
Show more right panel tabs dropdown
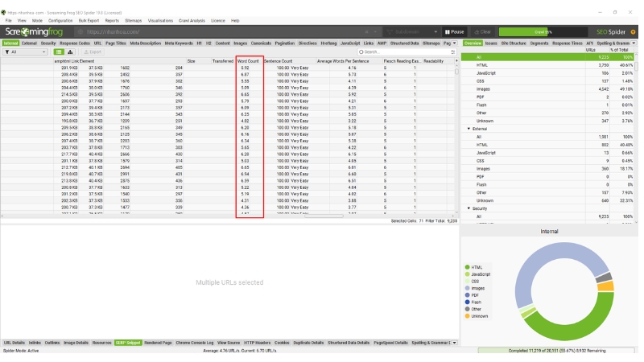pyautogui.click(x=634, y=43)
